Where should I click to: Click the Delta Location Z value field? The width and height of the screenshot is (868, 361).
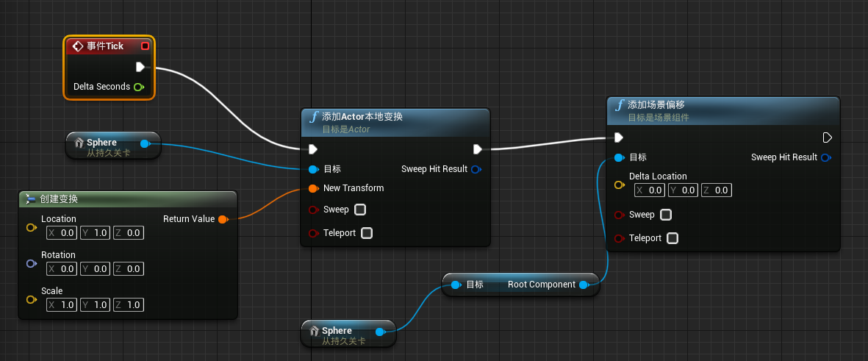pyautogui.click(x=717, y=190)
